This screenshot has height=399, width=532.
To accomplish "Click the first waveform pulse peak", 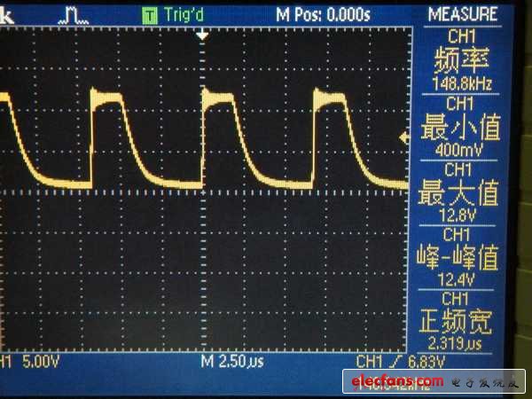I will (108, 97).
